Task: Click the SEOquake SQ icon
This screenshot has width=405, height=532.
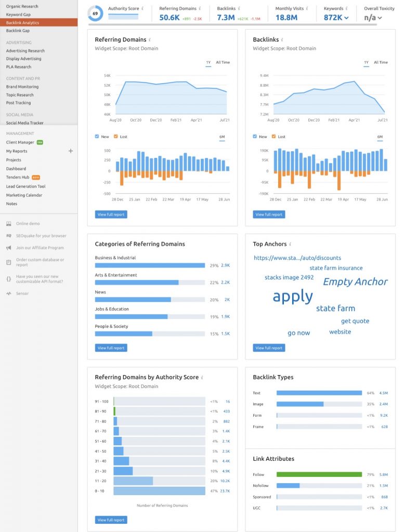Action: 9,236
